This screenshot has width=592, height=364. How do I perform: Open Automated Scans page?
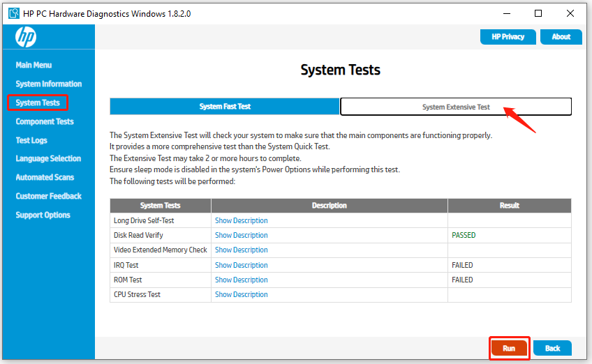(x=45, y=177)
